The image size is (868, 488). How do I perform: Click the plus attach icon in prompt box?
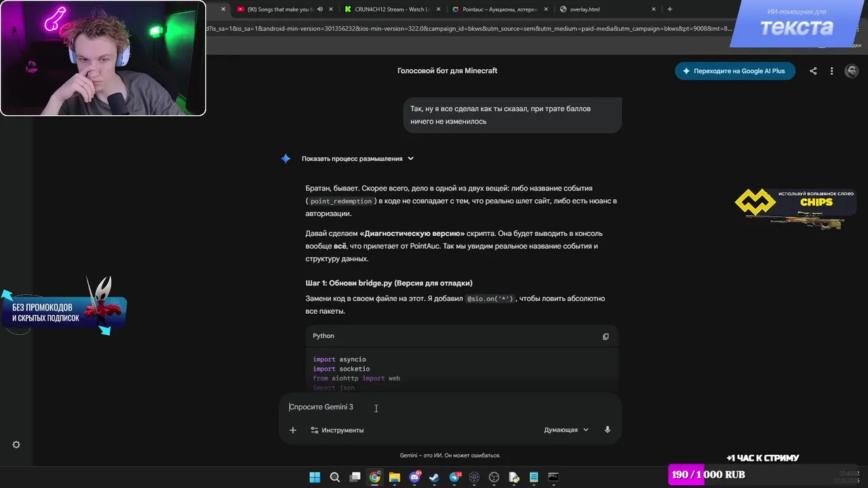(293, 430)
